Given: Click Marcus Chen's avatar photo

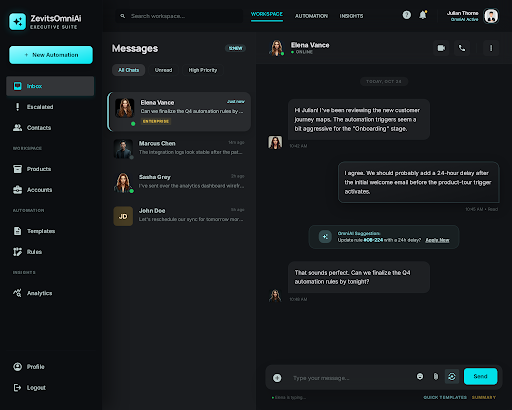Looking at the screenshot, I should pos(123,149).
